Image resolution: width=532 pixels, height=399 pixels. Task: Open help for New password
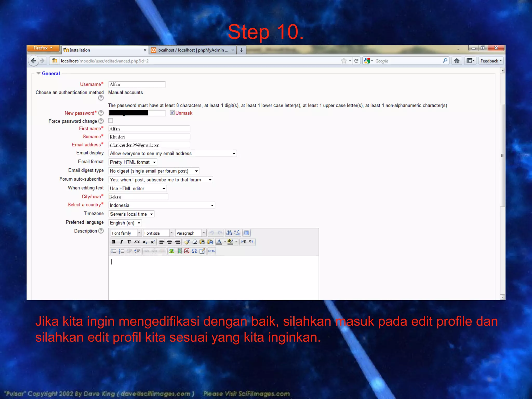click(x=101, y=113)
